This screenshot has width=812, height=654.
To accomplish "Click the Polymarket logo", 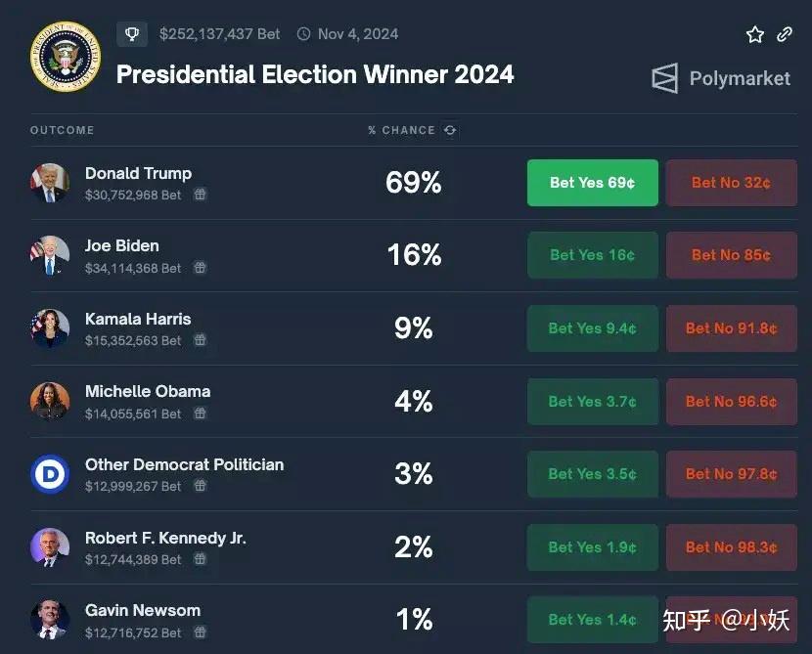I will tap(721, 78).
